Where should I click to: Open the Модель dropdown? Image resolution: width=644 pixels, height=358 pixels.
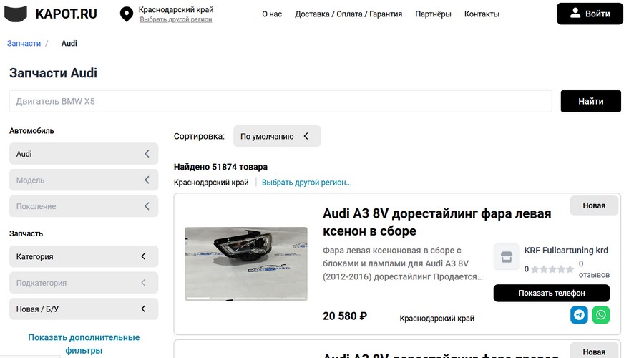(84, 180)
